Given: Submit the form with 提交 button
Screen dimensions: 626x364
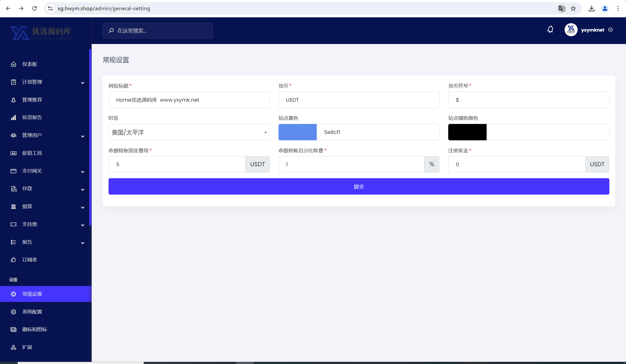Looking at the screenshot, I should pos(359,187).
